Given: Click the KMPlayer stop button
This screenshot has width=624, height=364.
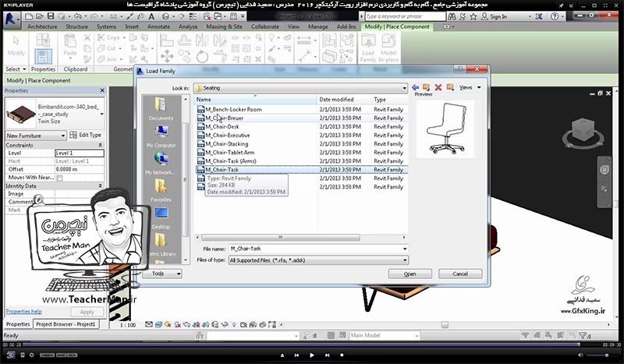Looking at the screenshot, I should pos(342,355).
